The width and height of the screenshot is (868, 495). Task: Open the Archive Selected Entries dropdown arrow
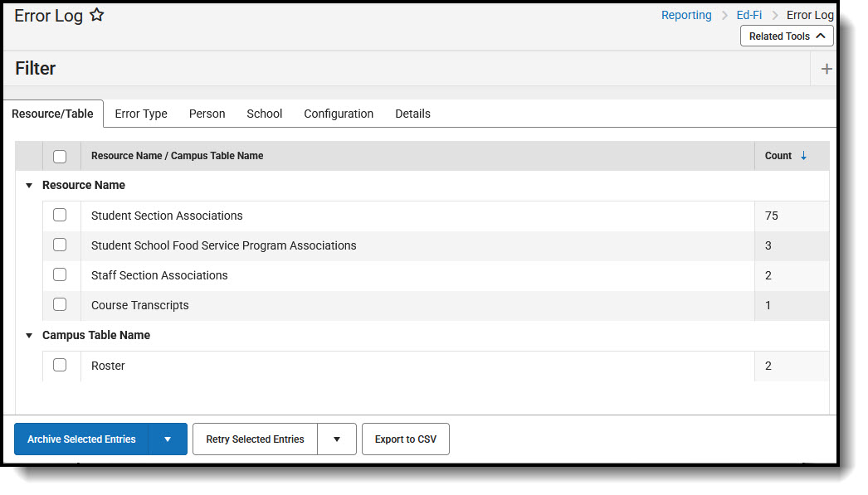[167, 439]
